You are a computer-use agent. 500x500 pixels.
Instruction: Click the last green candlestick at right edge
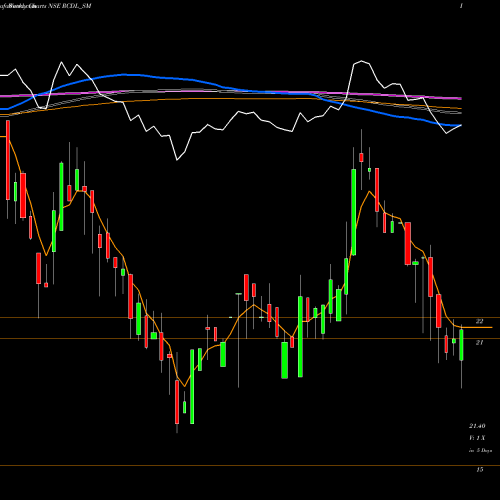coord(461,345)
